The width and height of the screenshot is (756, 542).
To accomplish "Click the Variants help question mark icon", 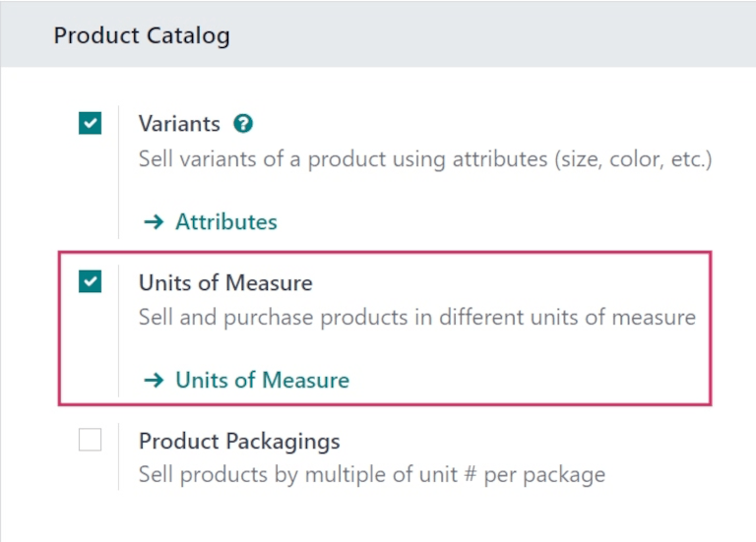I will (243, 124).
